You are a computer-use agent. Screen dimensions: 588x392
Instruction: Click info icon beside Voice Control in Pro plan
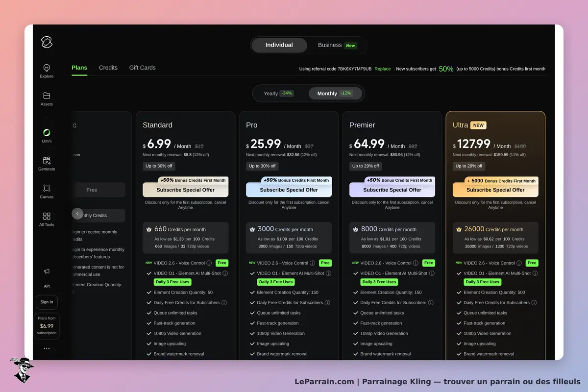pyautogui.click(x=313, y=263)
